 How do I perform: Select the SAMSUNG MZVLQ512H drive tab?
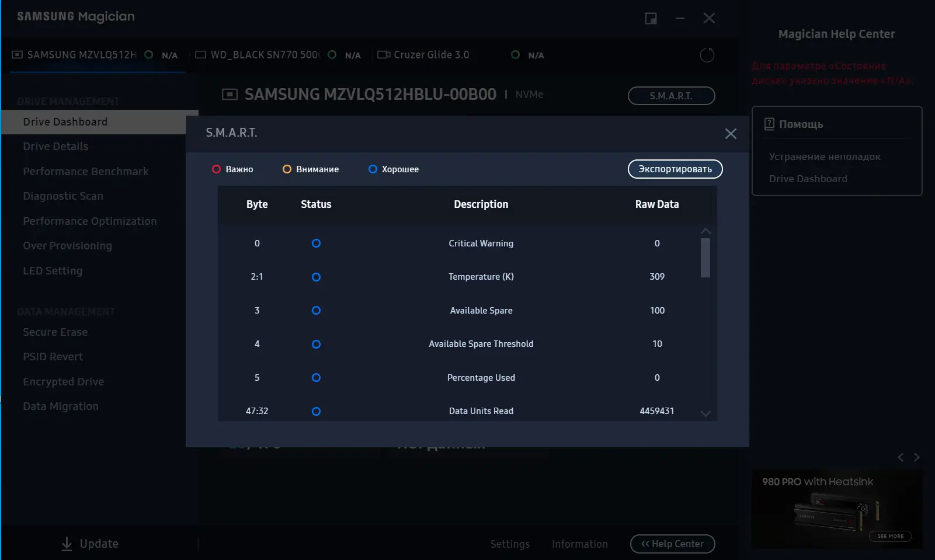pyautogui.click(x=97, y=55)
